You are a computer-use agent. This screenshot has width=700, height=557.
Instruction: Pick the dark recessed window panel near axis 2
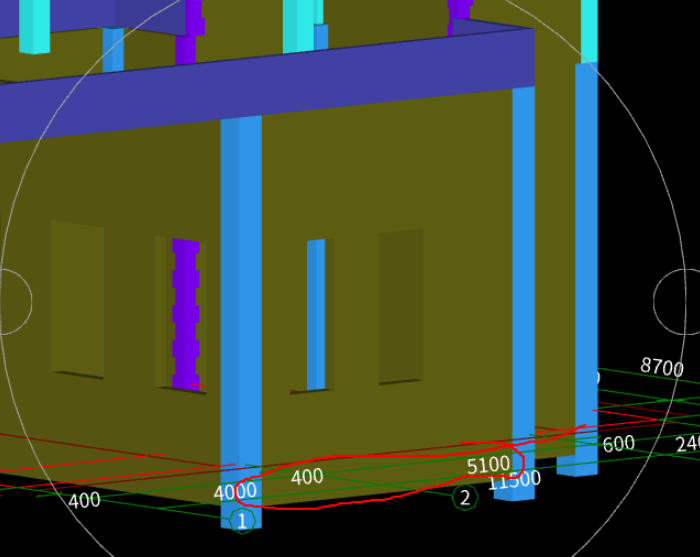[x=400, y=306]
